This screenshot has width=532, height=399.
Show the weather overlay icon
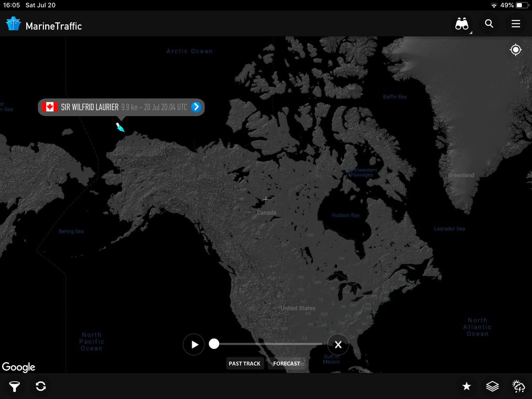click(518, 386)
